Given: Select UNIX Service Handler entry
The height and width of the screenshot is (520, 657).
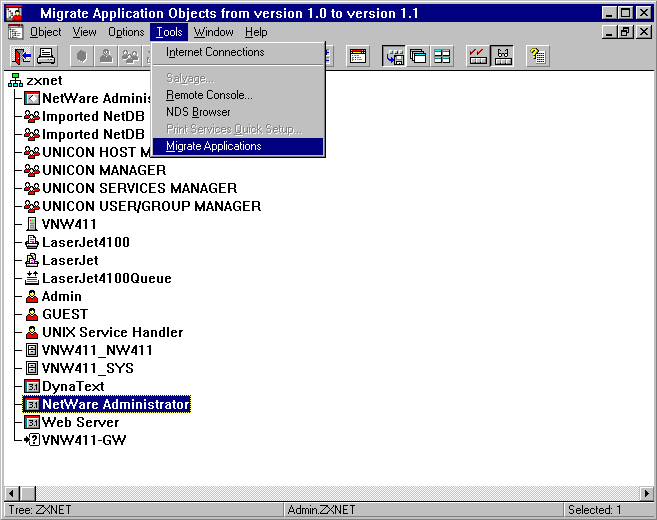Looking at the screenshot, I should pyautogui.click(x=104, y=332).
